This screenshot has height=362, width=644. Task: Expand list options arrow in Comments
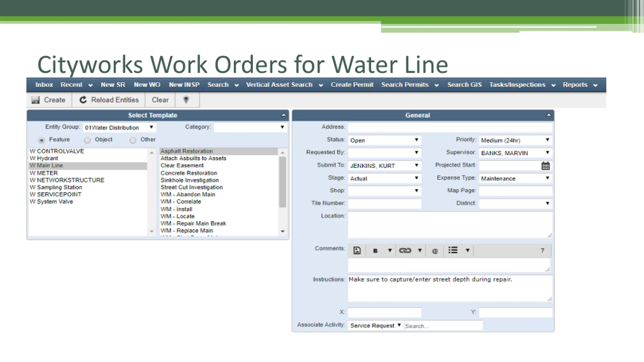point(467,250)
